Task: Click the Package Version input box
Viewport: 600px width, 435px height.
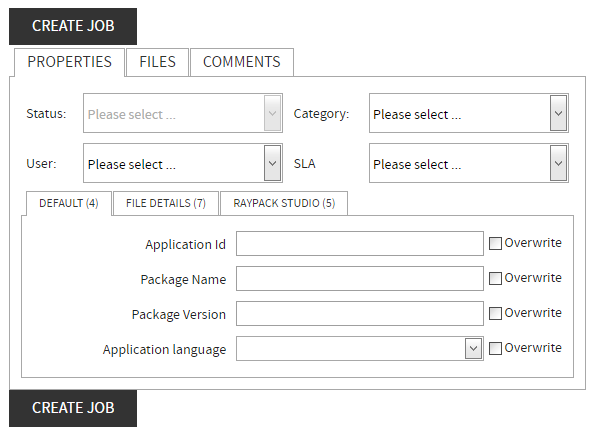Action: coord(360,314)
